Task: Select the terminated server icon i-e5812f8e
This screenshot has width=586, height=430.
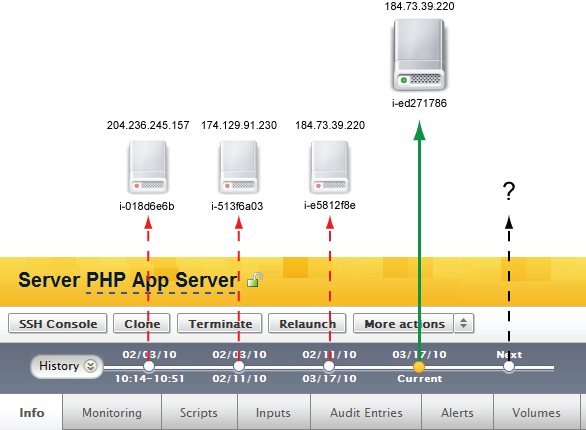Action: click(x=330, y=167)
